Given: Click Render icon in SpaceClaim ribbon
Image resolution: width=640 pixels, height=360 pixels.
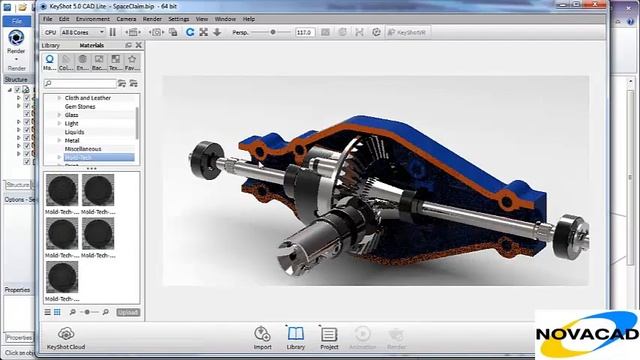Looking at the screenshot, I should (16, 38).
